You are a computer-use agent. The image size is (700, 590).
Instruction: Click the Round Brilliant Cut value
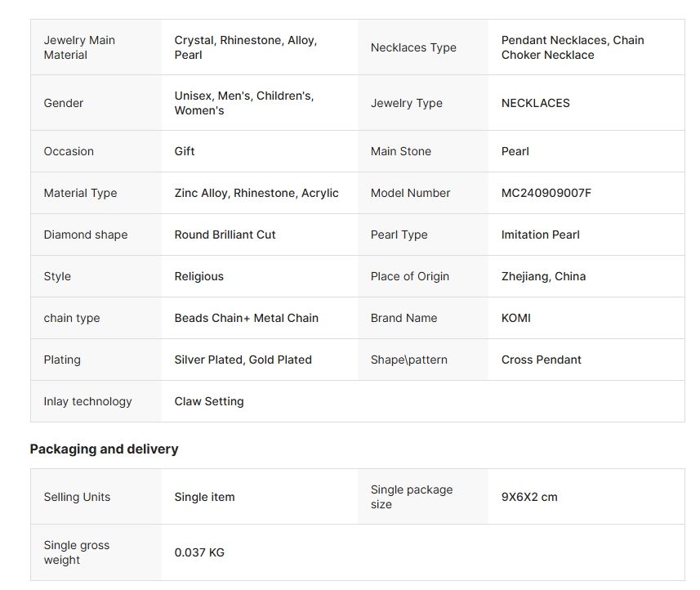click(225, 235)
